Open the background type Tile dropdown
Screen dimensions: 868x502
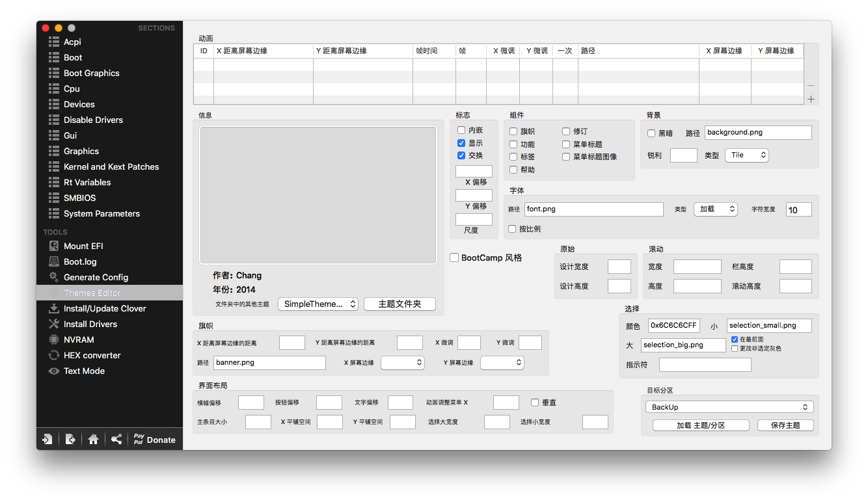click(x=747, y=155)
